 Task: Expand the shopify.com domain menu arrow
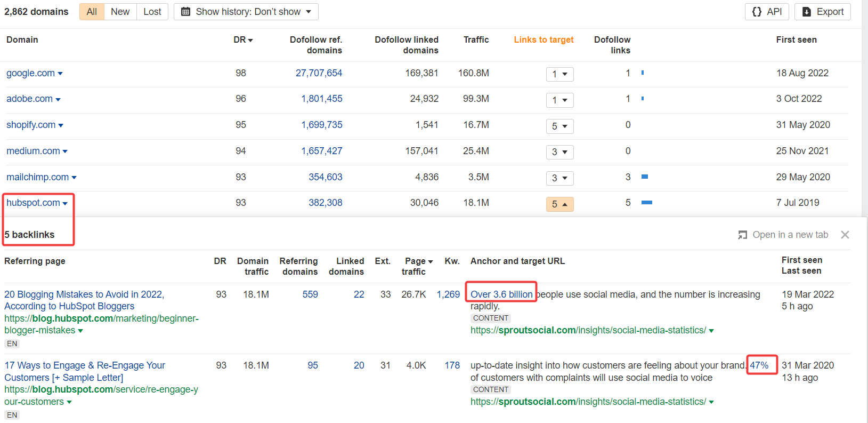point(61,125)
